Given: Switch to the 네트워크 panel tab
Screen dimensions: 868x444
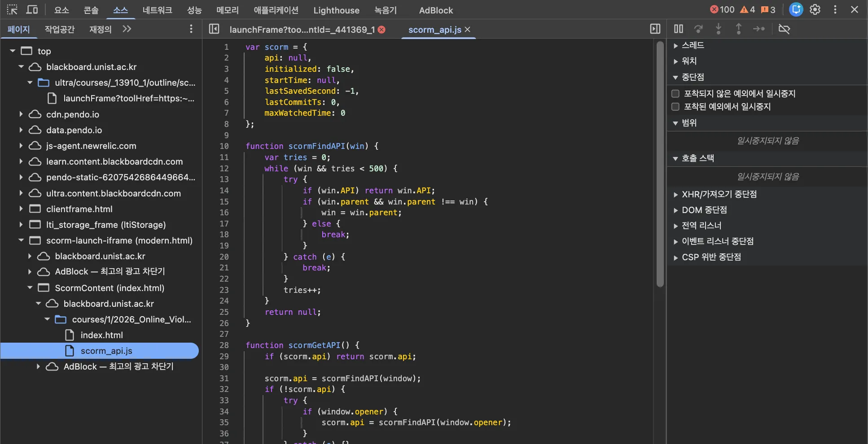Looking at the screenshot, I should coord(157,10).
